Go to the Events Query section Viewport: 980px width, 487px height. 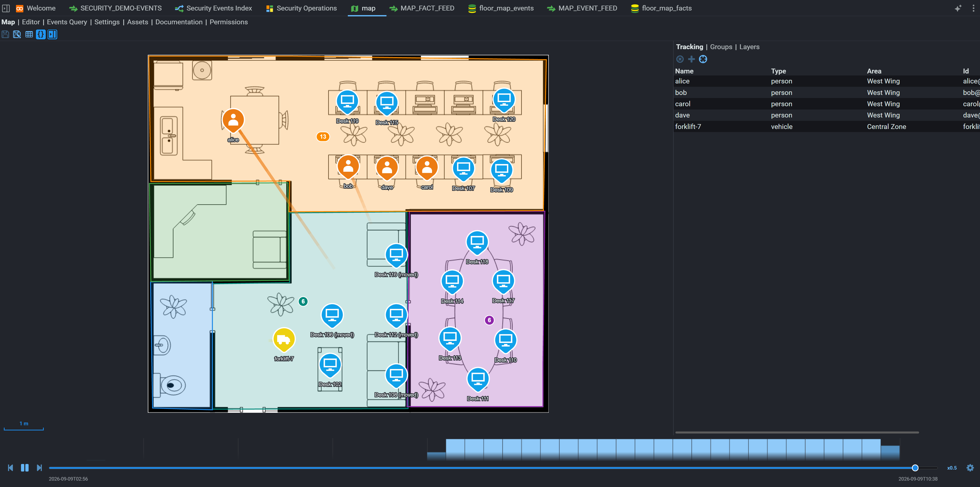click(67, 22)
